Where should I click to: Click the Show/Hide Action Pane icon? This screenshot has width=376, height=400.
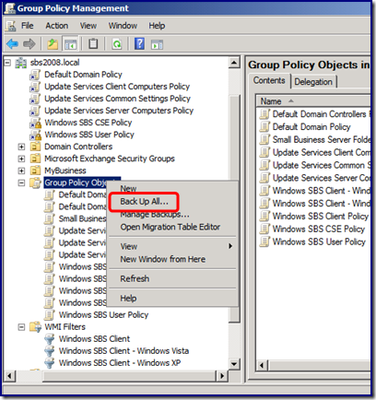tap(157, 44)
